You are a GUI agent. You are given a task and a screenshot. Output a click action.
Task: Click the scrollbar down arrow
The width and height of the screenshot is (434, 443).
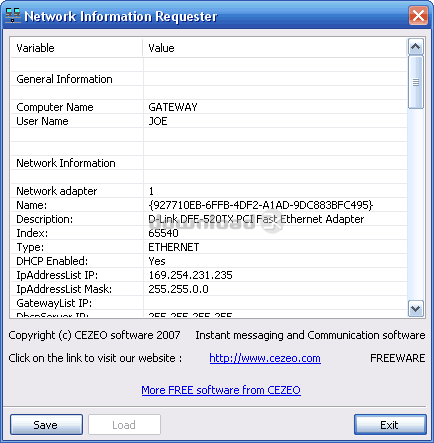pyautogui.click(x=415, y=309)
